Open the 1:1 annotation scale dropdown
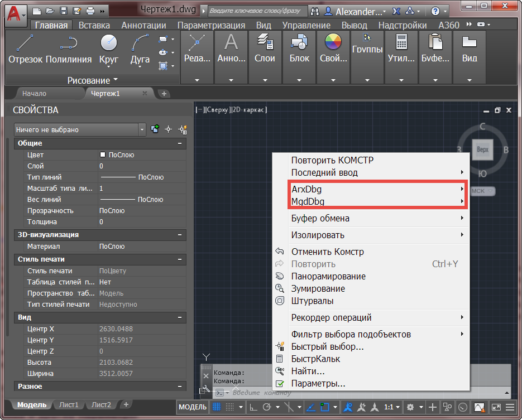Viewport: 522px width, 420px height. coord(392,407)
